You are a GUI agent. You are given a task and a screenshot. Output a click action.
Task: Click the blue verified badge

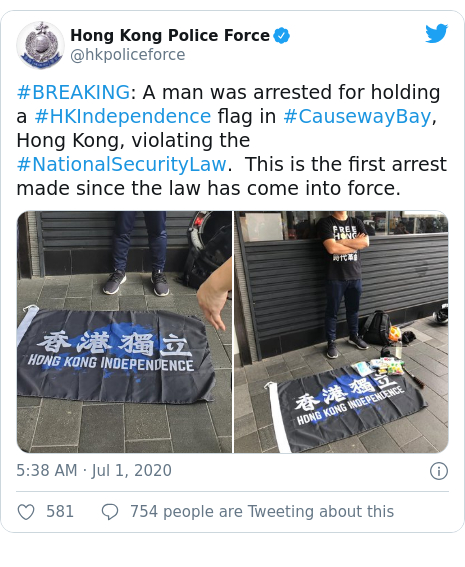tap(281, 35)
